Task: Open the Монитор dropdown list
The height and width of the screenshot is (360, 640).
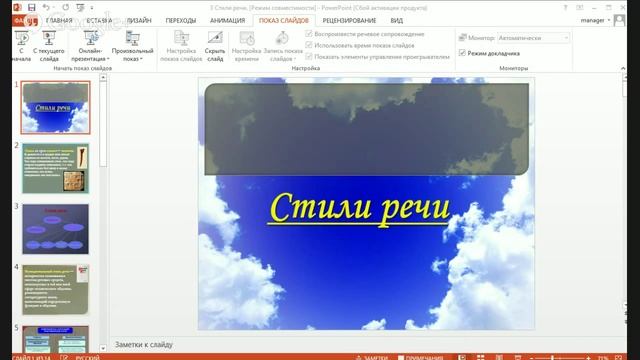Action: coord(533,38)
